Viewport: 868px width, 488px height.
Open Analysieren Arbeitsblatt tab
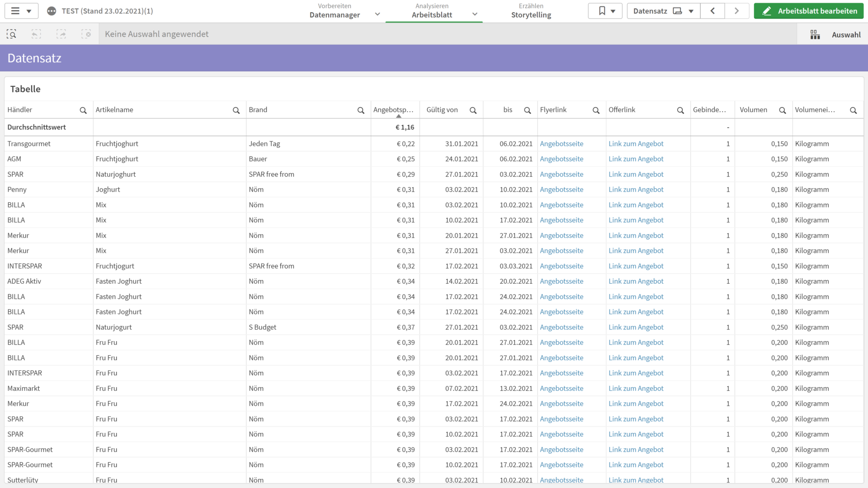pos(432,11)
